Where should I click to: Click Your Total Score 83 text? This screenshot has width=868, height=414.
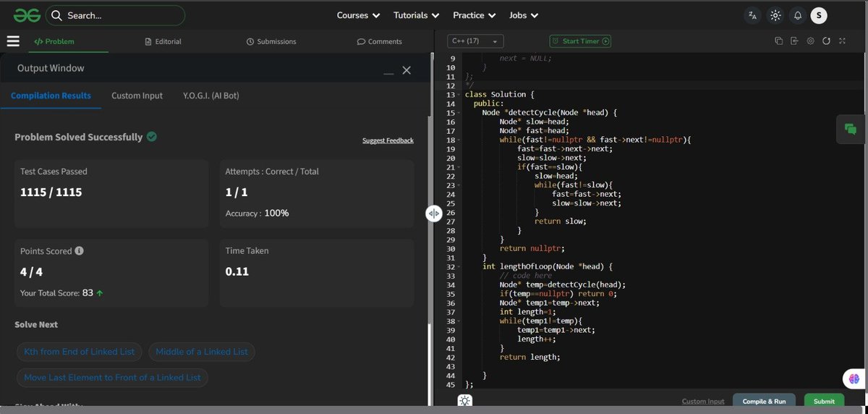point(61,293)
